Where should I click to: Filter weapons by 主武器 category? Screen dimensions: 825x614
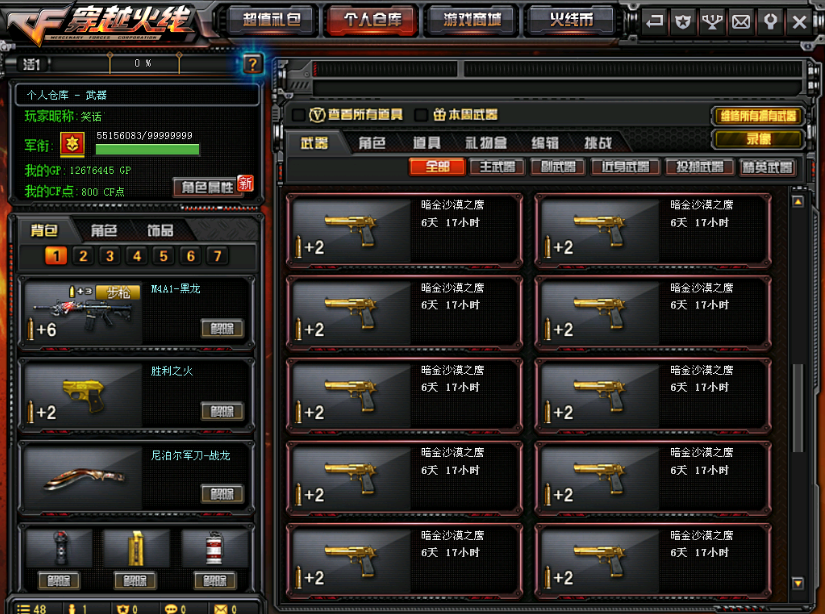pos(497,167)
